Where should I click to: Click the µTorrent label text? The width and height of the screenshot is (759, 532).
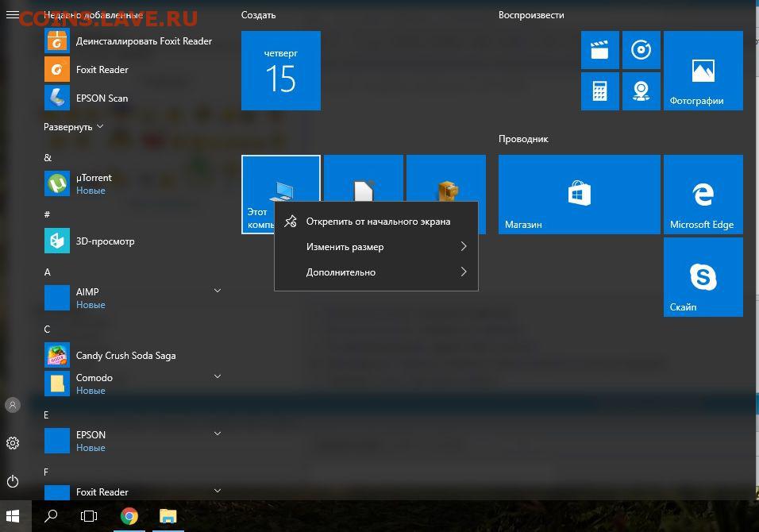tap(94, 178)
